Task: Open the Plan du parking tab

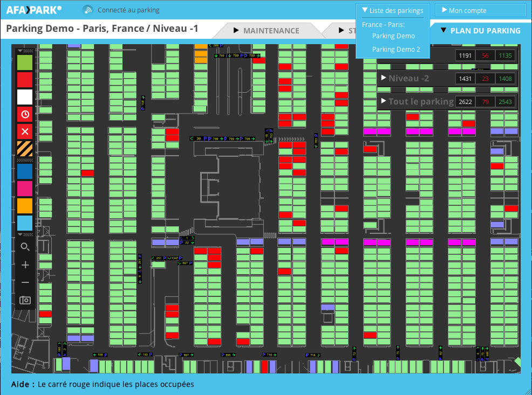Action: coord(481,31)
